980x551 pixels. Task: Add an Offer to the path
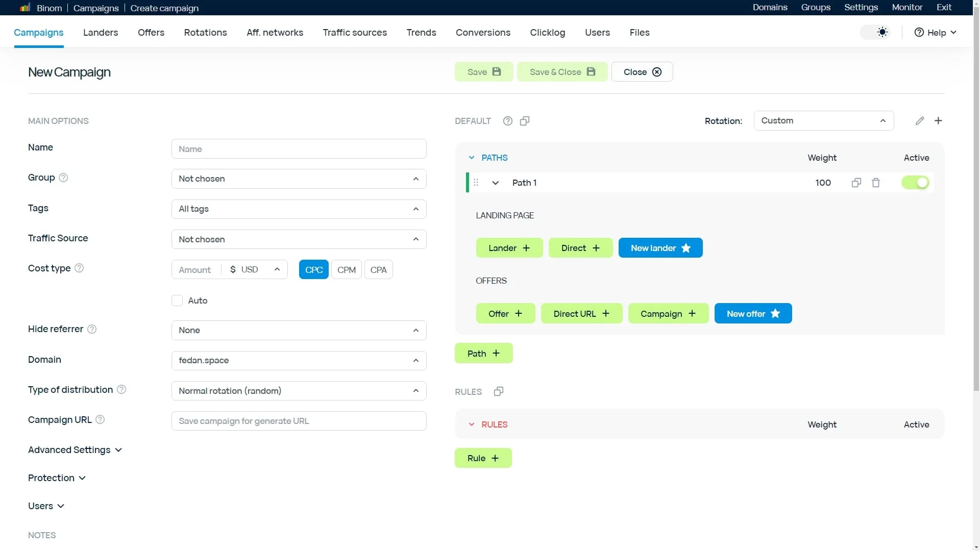505,313
